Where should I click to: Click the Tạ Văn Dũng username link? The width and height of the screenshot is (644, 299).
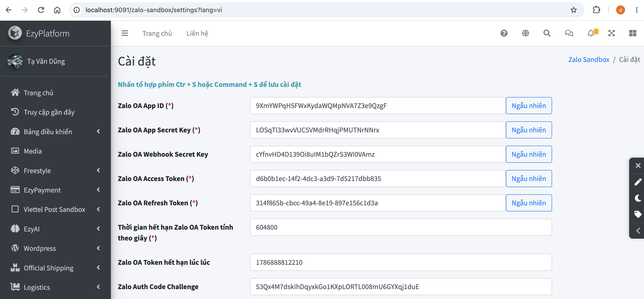(46, 61)
